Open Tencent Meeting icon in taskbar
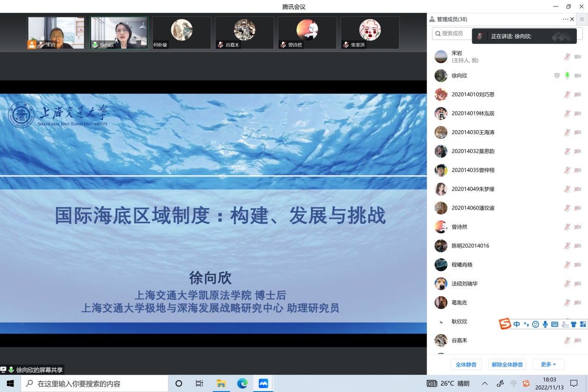Screen dimensions: 588x392 pyautogui.click(x=263, y=384)
